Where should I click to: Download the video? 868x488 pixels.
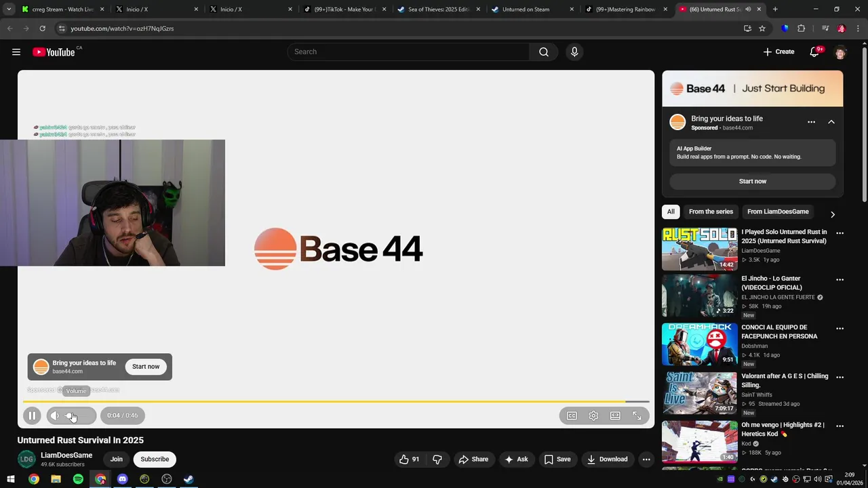[x=608, y=460]
